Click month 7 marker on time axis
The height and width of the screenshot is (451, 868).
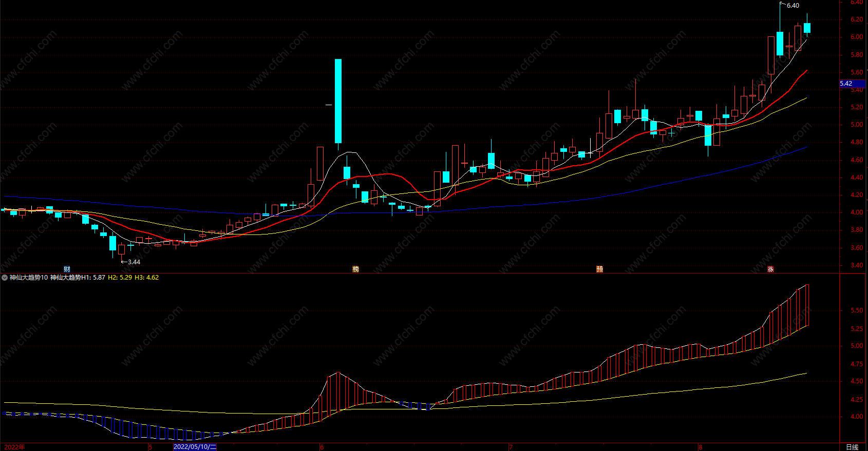coord(511,447)
